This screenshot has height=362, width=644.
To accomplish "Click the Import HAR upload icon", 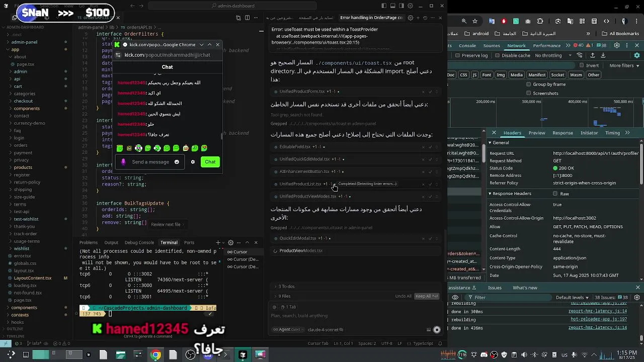I will click(x=592, y=55).
